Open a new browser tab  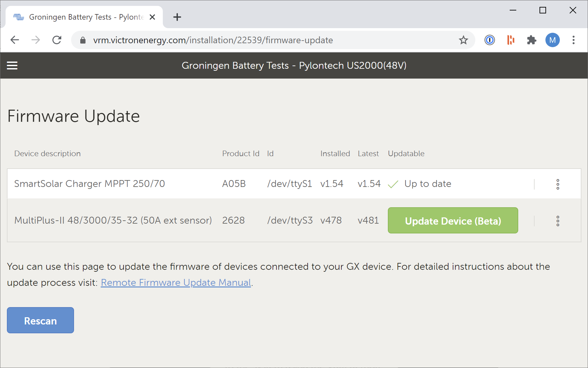(177, 17)
